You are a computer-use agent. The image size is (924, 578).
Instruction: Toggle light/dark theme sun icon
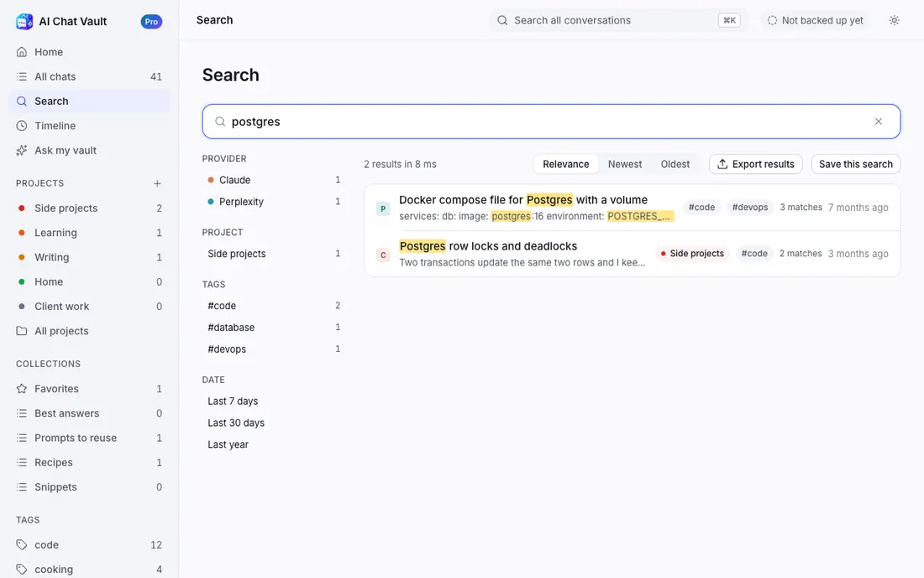(x=894, y=20)
